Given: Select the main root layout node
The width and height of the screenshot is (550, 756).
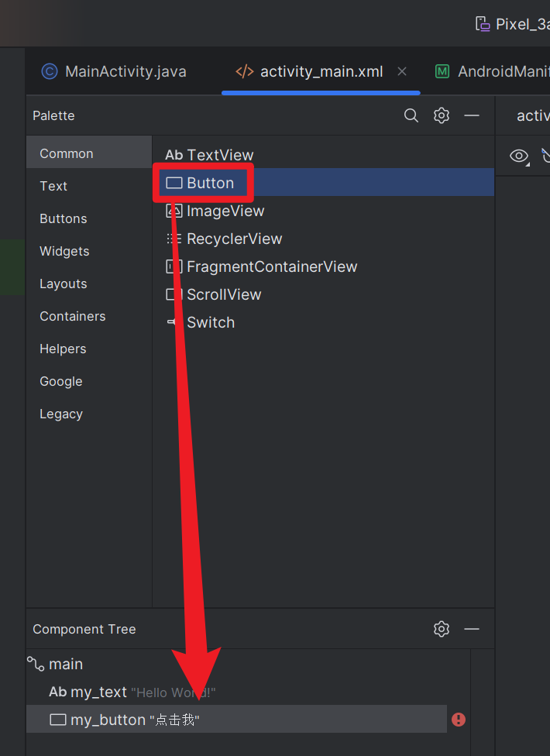Looking at the screenshot, I should pos(65,664).
